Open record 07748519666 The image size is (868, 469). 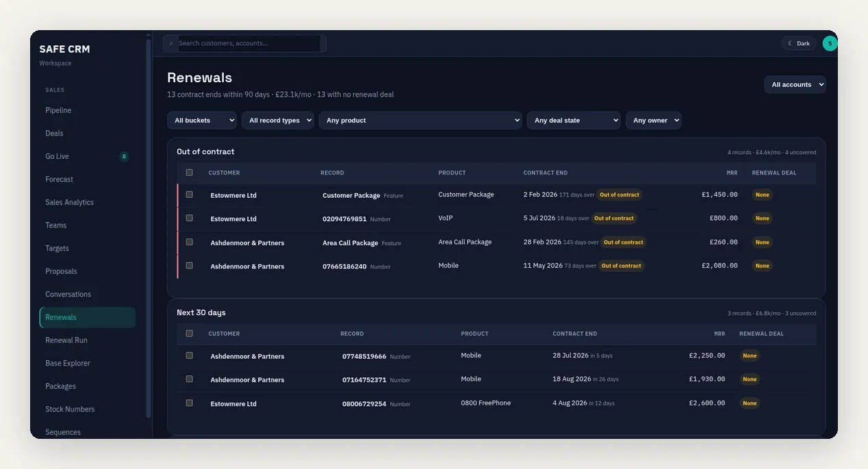coord(364,357)
